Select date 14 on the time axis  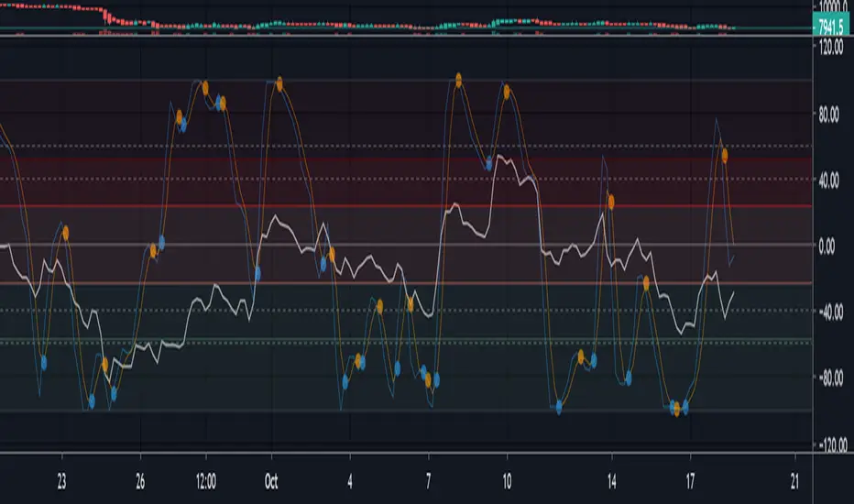(612, 477)
